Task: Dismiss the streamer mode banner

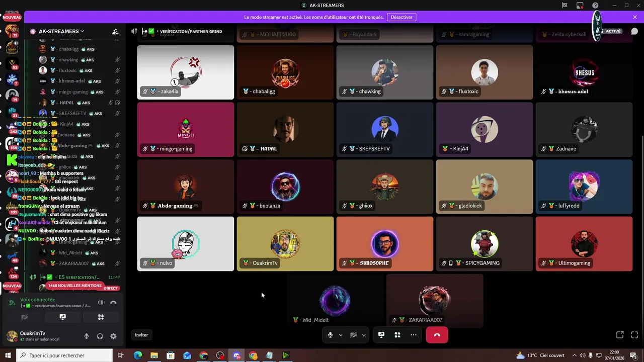Action: tap(635, 17)
